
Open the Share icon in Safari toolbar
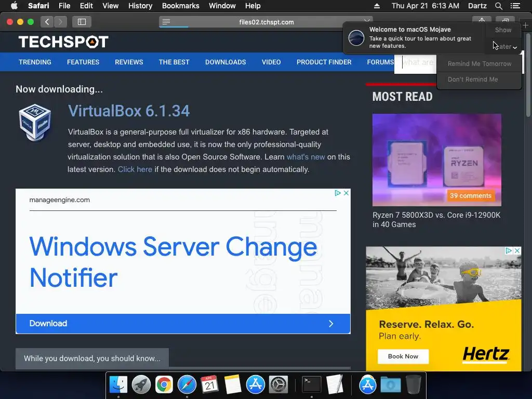pyautogui.click(x=482, y=20)
